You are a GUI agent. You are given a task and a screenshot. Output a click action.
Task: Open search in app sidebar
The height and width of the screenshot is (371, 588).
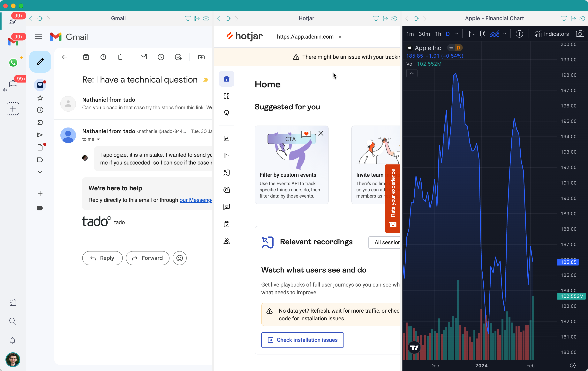pos(13,321)
